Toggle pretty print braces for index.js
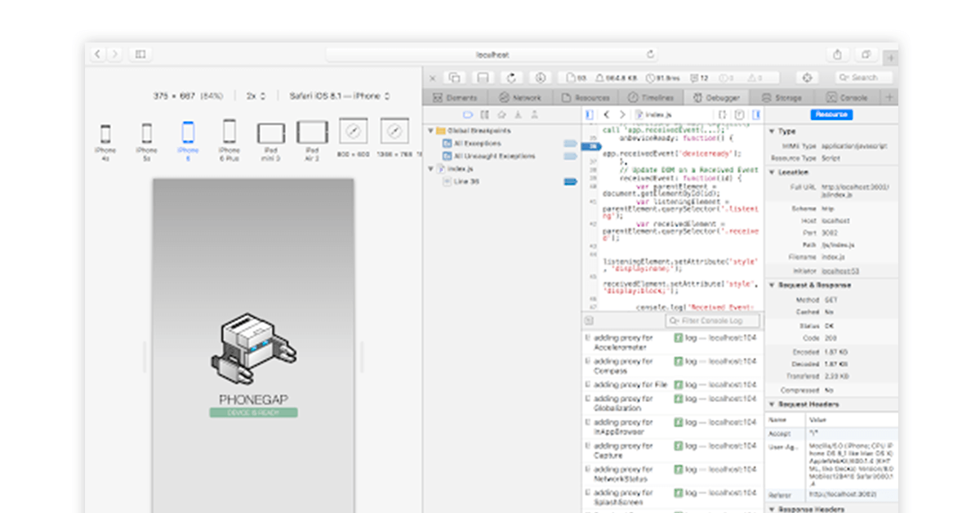The width and height of the screenshot is (980, 513). 722,115
